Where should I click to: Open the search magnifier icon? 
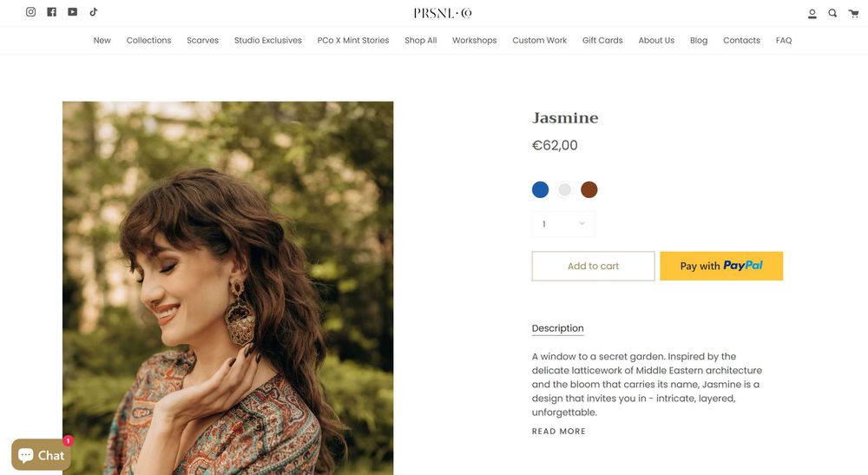[x=832, y=13]
